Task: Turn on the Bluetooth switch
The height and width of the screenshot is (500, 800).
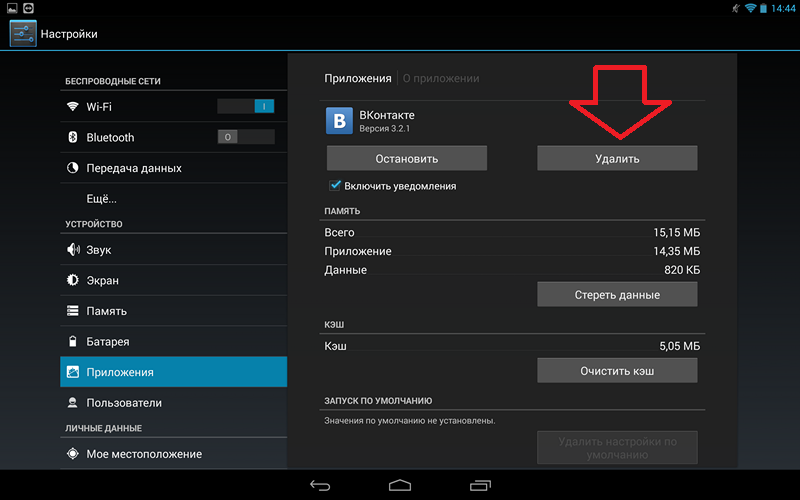Action: 246,137
